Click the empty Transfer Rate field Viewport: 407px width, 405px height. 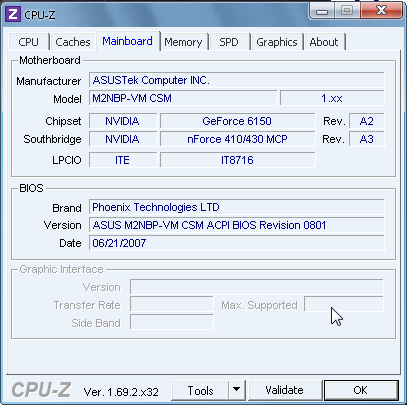click(x=172, y=305)
